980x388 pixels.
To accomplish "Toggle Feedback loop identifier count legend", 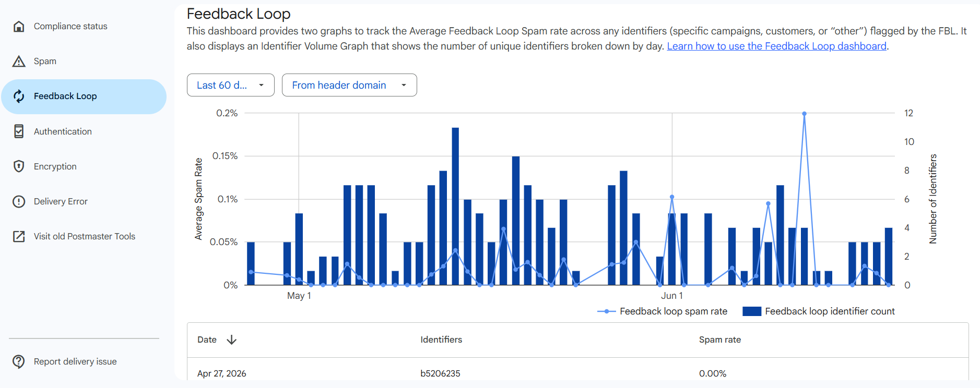I will coord(819,311).
